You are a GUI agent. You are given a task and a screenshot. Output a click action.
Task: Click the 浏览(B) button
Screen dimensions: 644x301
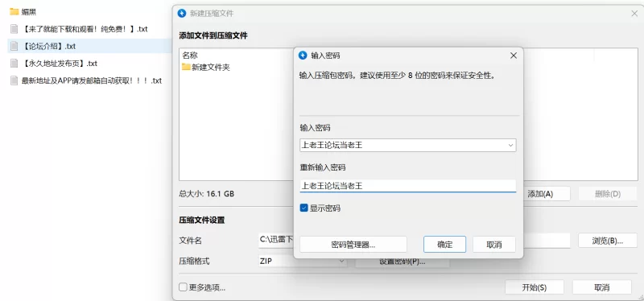[x=608, y=241]
